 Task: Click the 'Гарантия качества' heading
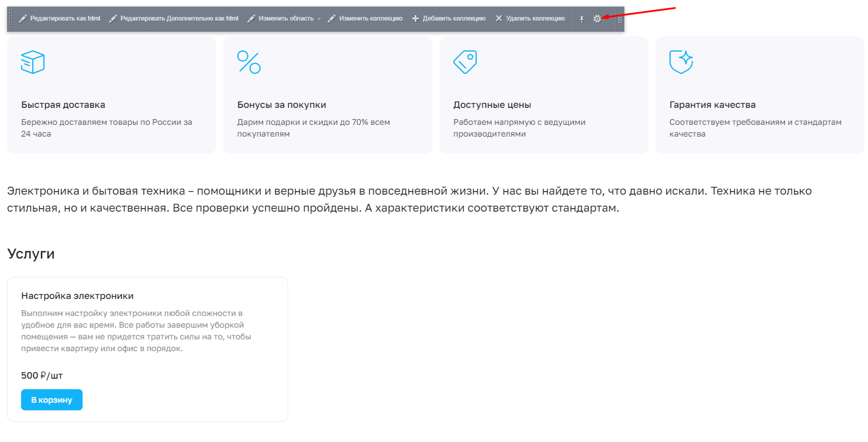click(x=712, y=105)
